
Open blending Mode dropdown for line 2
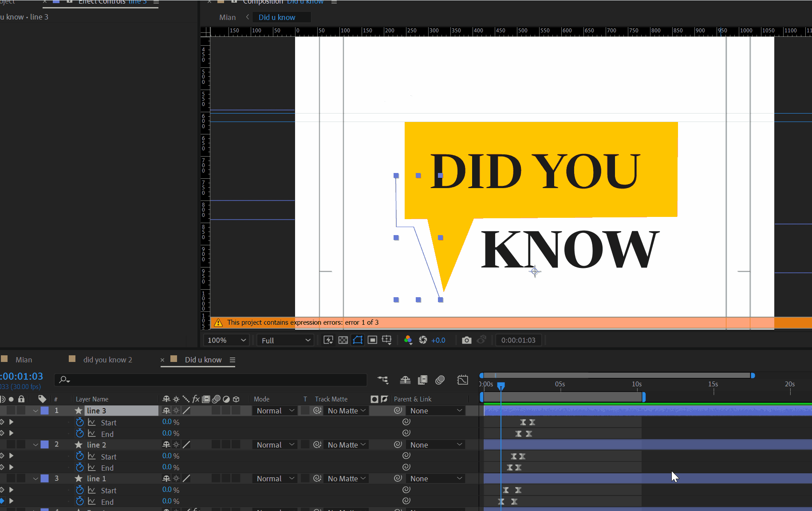(x=275, y=444)
